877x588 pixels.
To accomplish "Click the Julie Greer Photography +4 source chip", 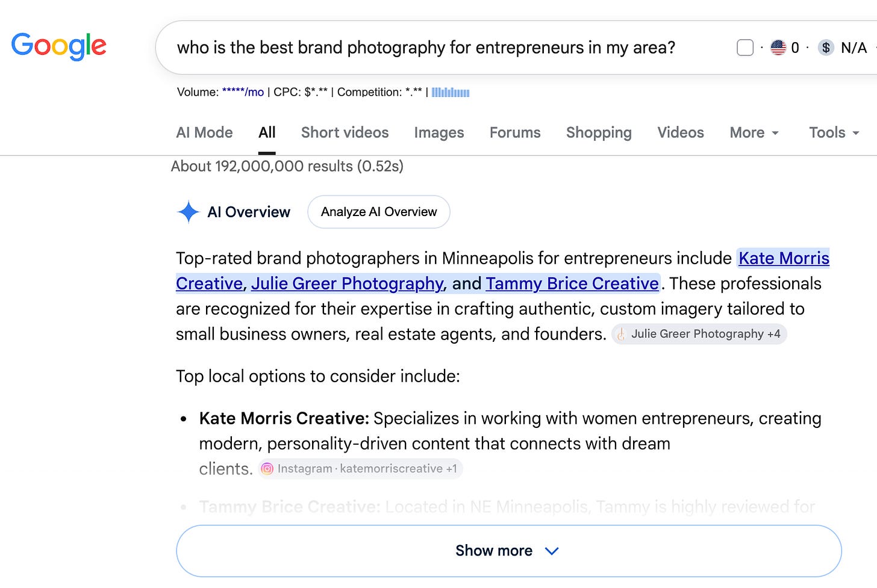I will [x=699, y=334].
